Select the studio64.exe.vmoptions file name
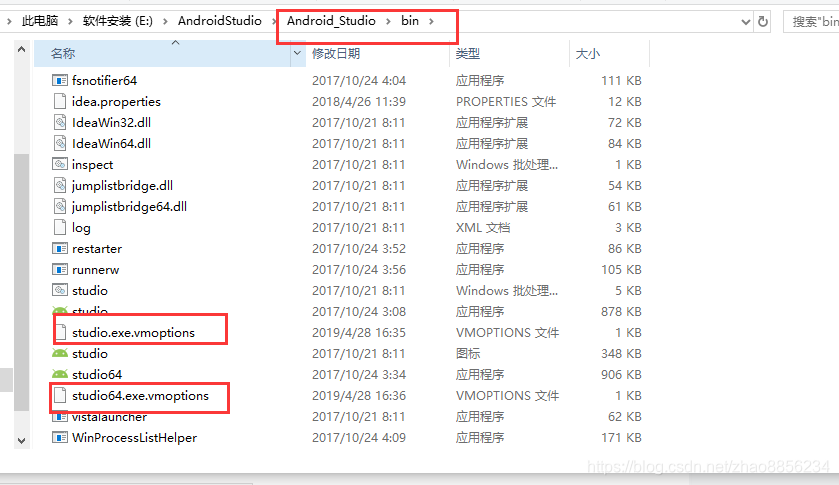The width and height of the screenshot is (839, 485). point(140,395)
